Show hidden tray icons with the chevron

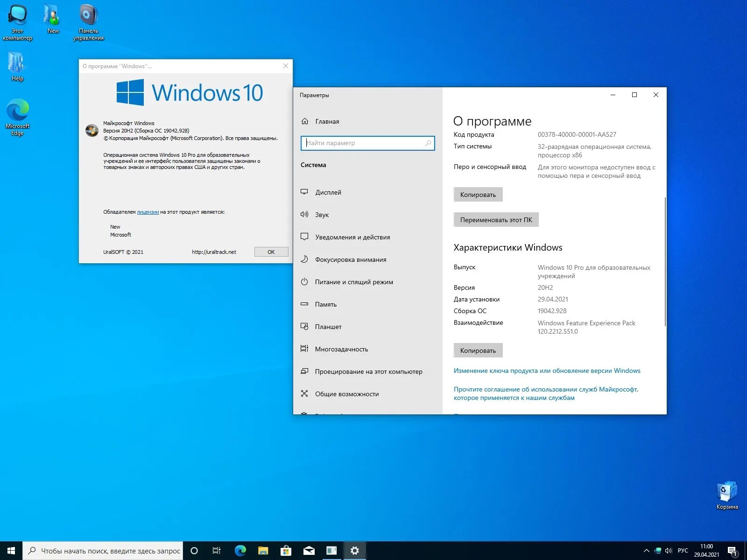pos(647,551)
